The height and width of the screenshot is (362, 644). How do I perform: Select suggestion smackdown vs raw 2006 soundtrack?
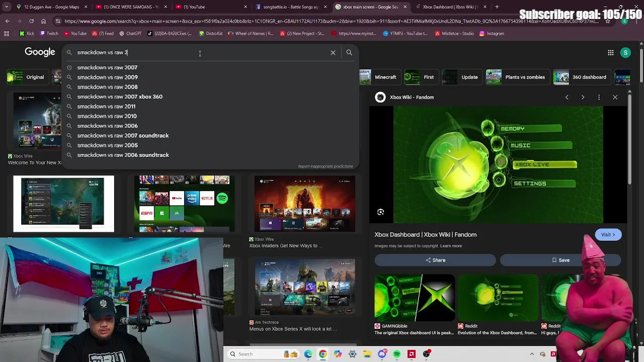210,155
